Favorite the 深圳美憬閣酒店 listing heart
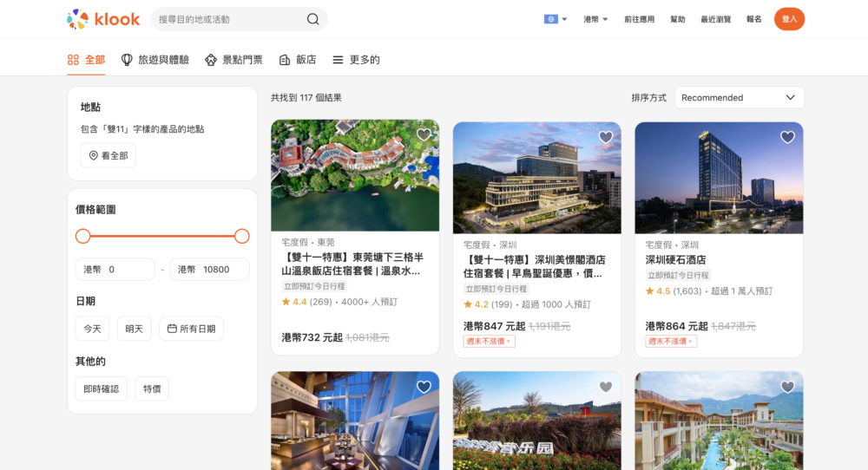 pos(606,137)
